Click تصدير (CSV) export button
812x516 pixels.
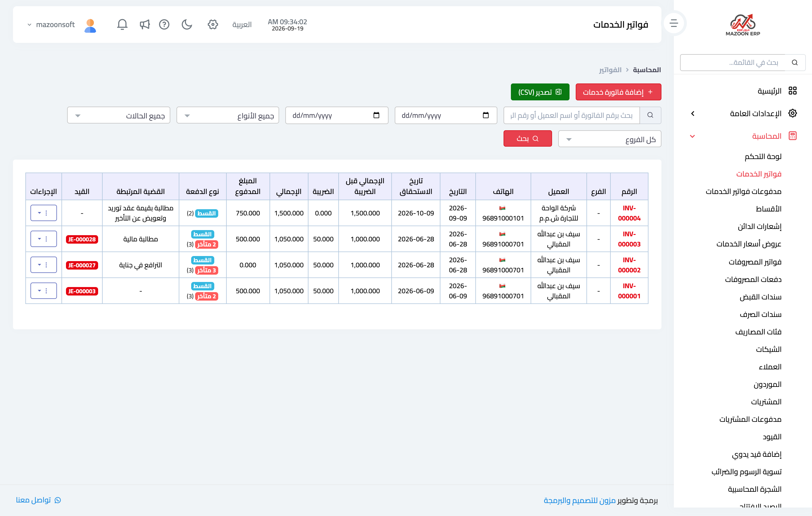pyautogui.click(x=540, y=92)
